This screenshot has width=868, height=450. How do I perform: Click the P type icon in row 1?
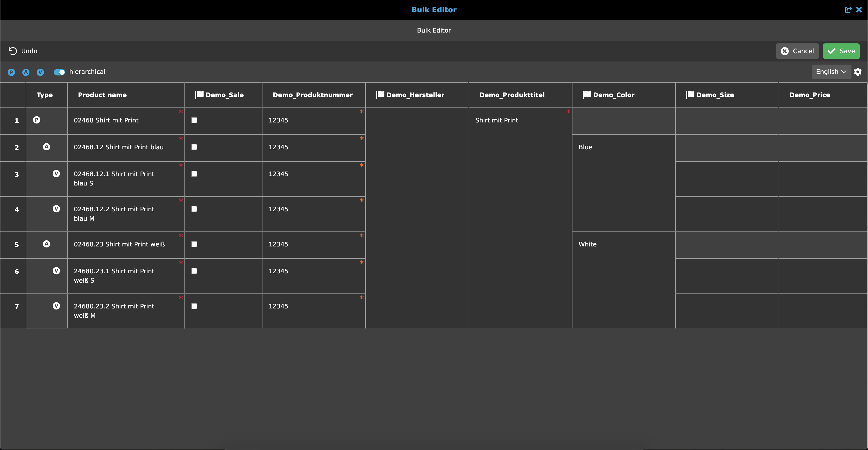pos(37,120)
